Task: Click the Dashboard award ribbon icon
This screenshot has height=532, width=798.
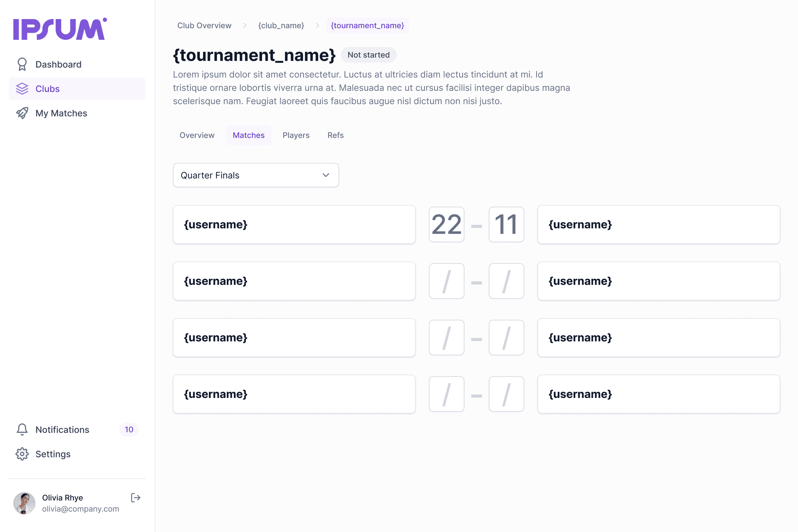Action: pyautogui.click(x=22, y=64)
